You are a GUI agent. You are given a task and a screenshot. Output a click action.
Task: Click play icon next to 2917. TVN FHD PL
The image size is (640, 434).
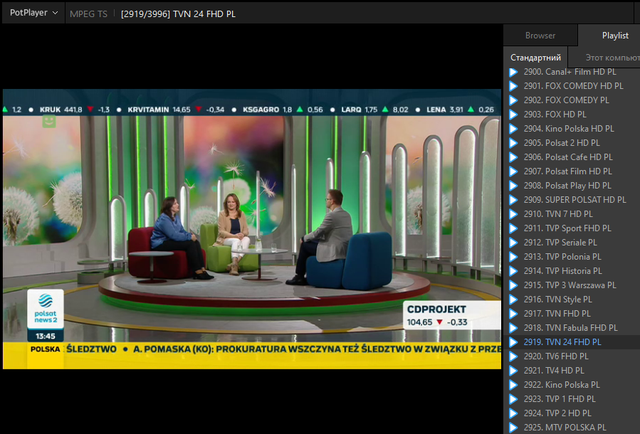(x=513, y=314)
